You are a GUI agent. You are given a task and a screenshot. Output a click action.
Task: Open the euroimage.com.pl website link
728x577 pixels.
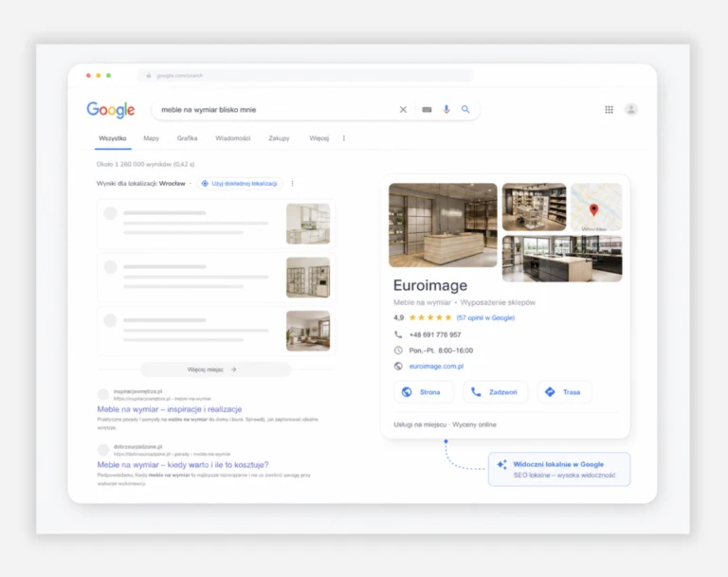(436, 367)
